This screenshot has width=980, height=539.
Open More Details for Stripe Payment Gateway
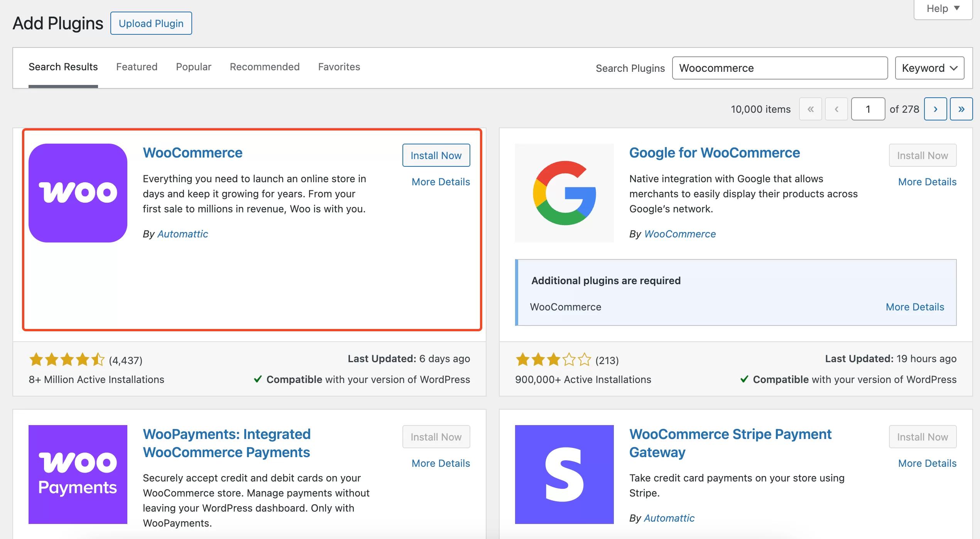pyautogui.click(x=928, y=463)
